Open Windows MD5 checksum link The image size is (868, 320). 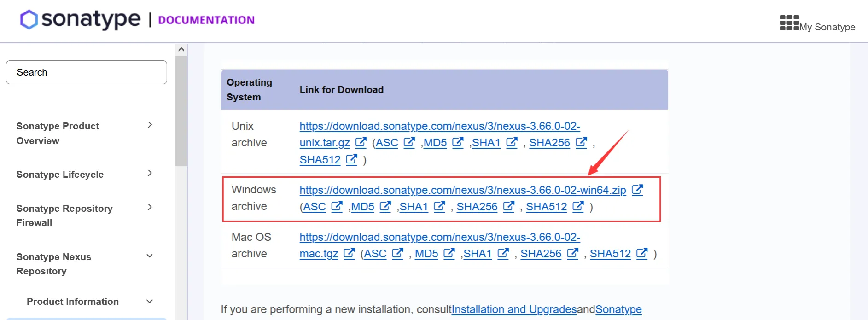(363, 207)
